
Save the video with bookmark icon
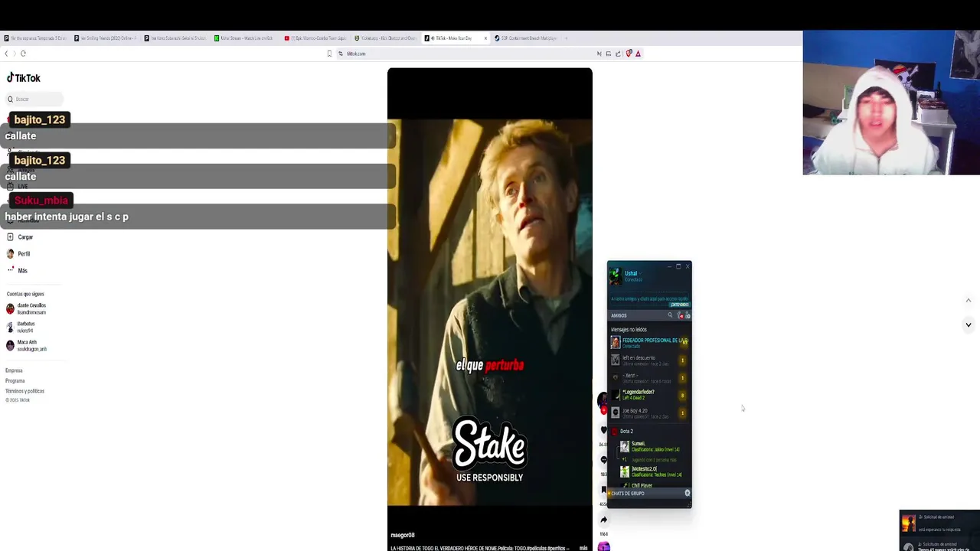(x=603, y=490)
